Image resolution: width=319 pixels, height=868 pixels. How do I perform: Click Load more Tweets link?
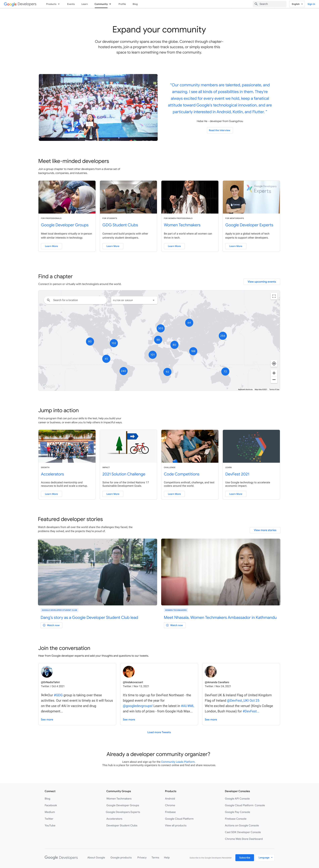tap(159, 732)
